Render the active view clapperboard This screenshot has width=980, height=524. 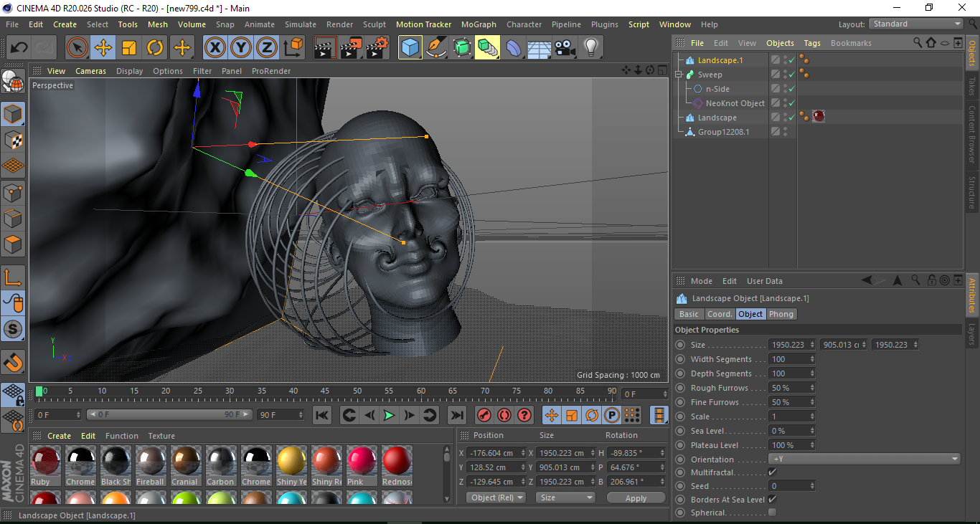click(x=326, y=48)
